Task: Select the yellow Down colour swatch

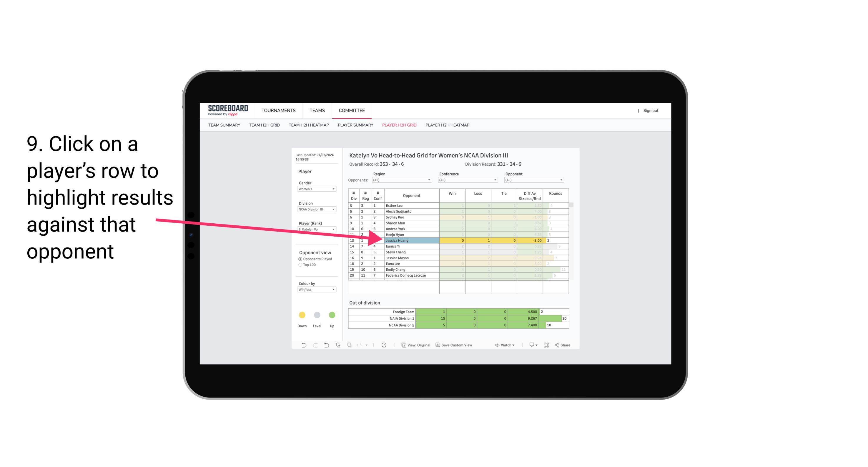Action: (301, 314)
